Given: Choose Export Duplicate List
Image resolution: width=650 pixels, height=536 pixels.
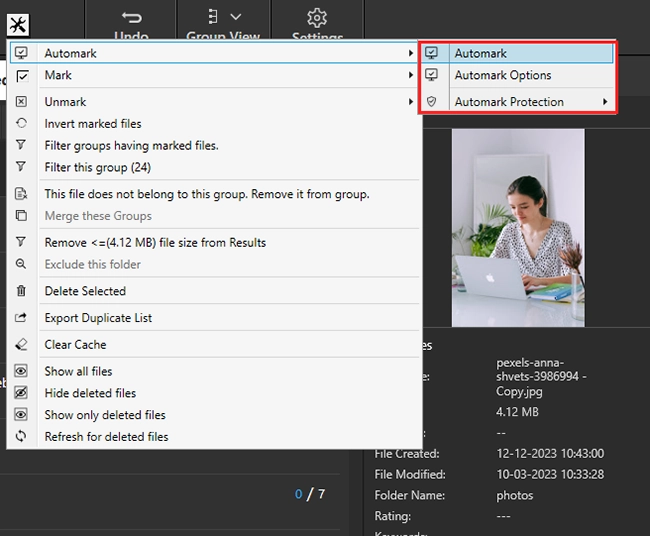Looking at the screenshot, I should (214, 318).
